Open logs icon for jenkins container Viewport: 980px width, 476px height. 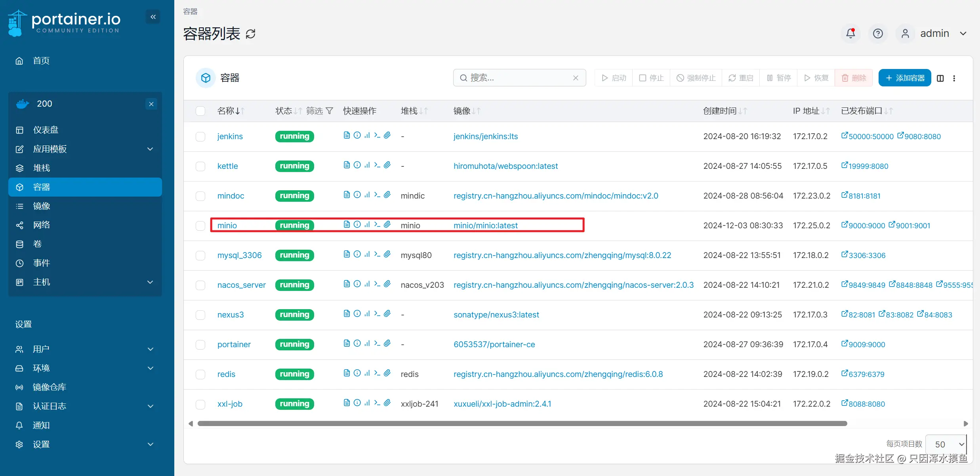(x=347, y=135)
